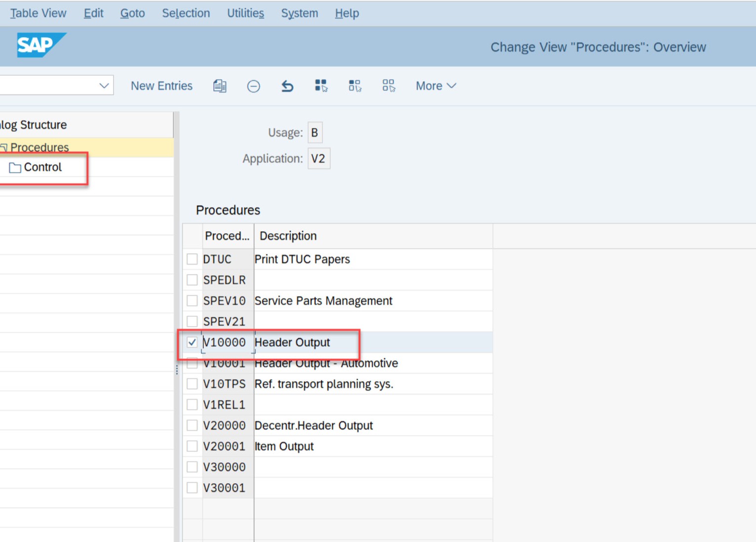The width and height of the screenshot is (756, 542).
Task: Open the Utilities menu
Action: (245, 13)
